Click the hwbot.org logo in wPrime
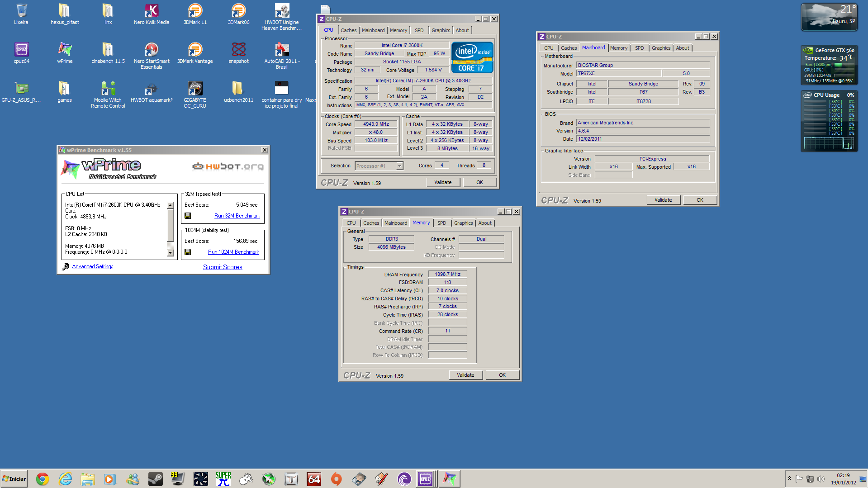The image size is (868, 488). (x=228, y=166)
